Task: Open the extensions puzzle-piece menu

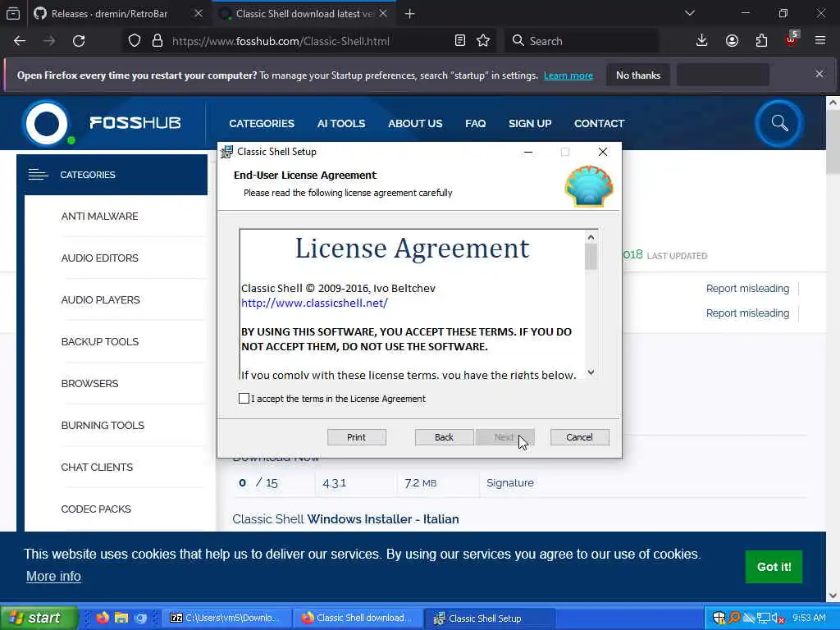Action: coord(761,41)
